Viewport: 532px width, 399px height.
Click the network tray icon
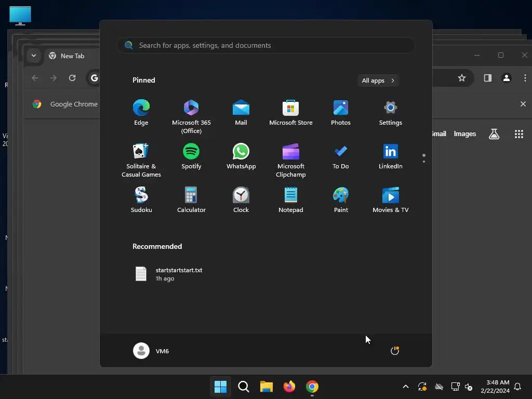pyautogui.click(x=455, y=387)
